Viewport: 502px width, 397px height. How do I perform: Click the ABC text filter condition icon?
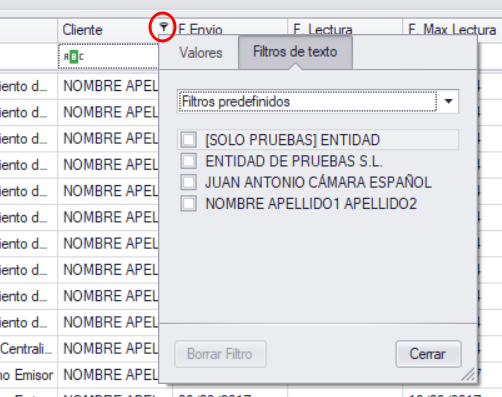[74, 57]
